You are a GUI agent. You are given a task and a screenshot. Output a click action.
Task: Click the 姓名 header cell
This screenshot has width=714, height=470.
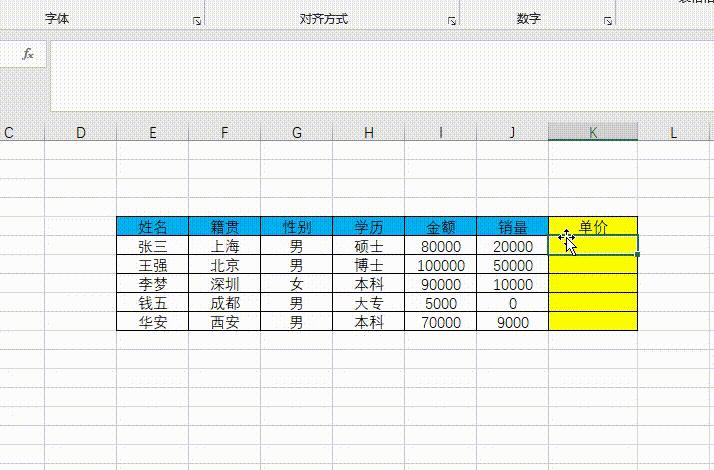click(x=153, y=226)
